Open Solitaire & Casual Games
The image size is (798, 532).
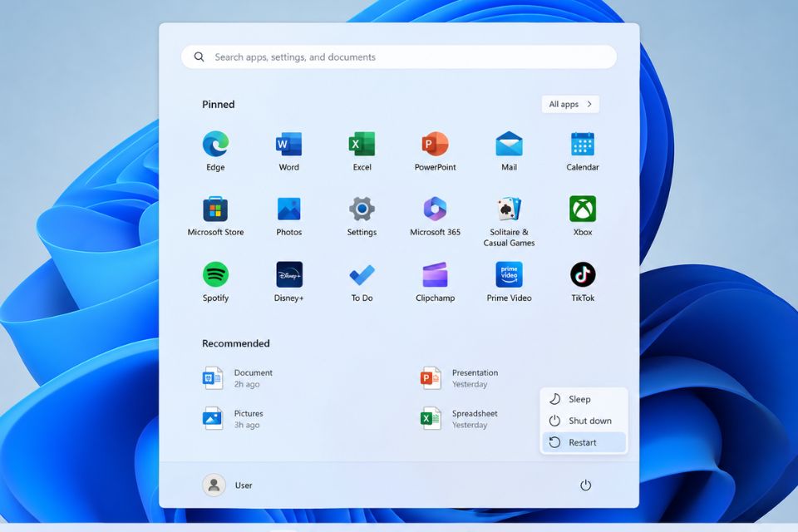coord(509,209)
